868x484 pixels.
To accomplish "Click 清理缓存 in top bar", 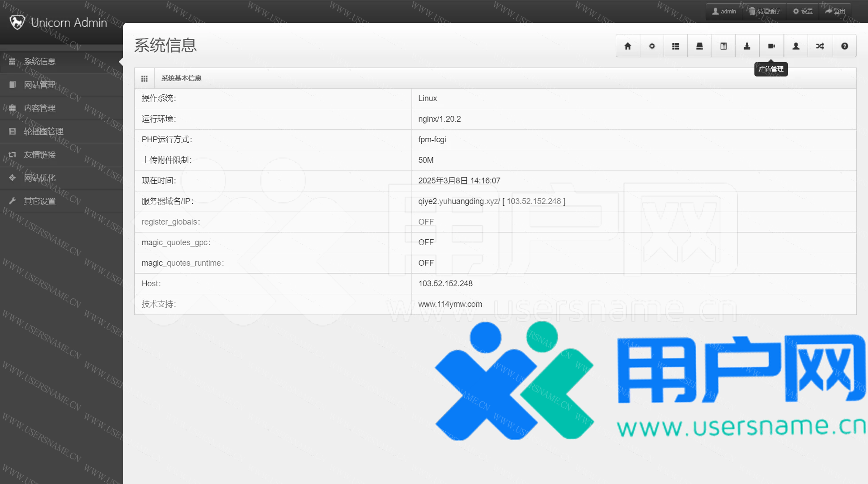I will click(765, 11).
